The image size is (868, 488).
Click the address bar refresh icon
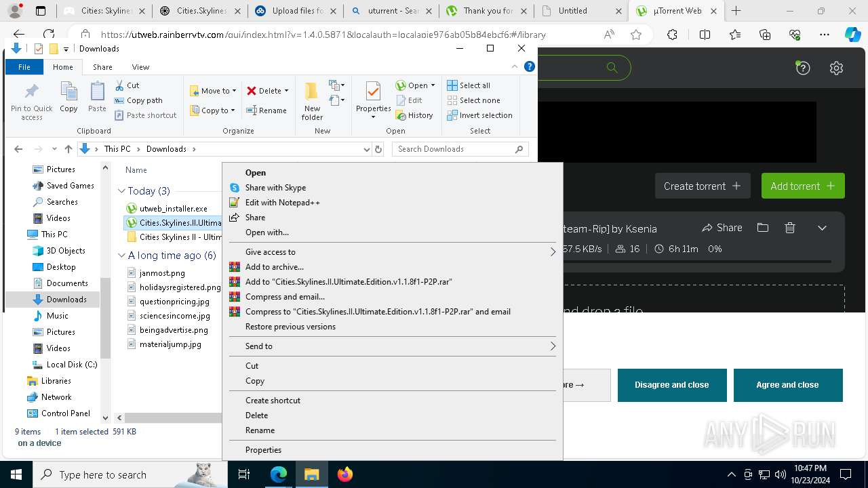[378, 149]
